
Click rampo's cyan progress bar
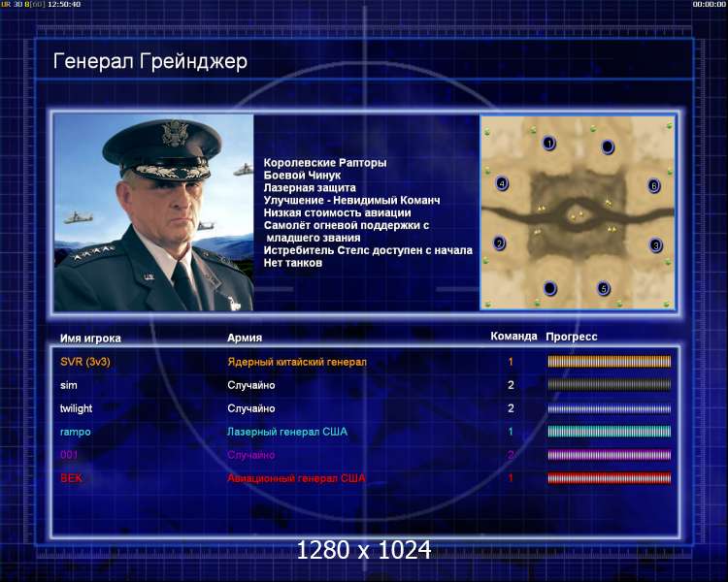[610, 432]
